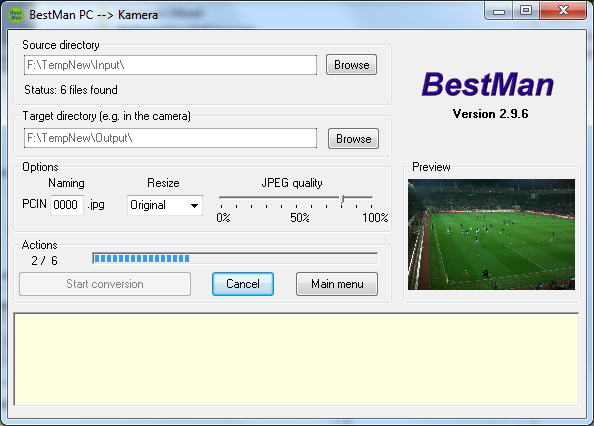Return to the Main menu

click(337, 284)
